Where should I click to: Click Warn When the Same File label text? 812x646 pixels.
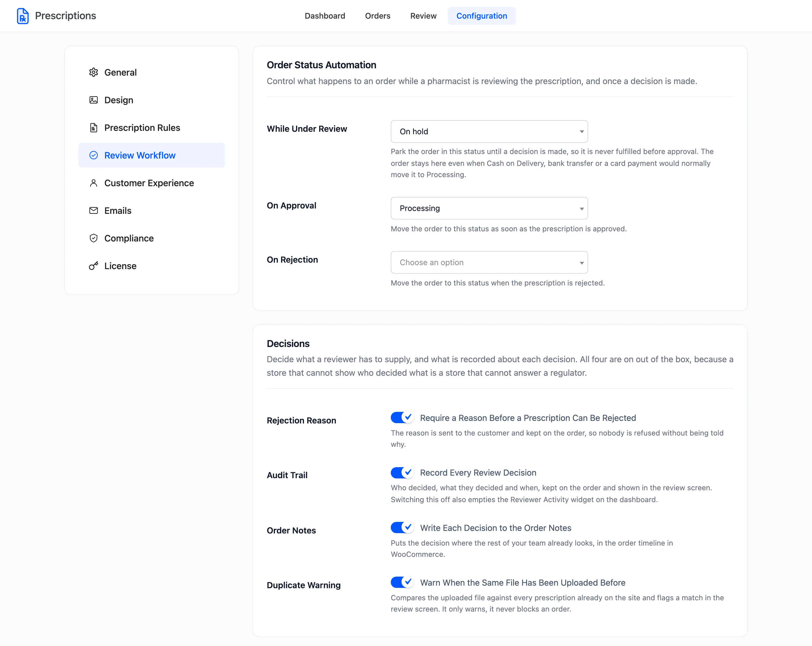522,583
